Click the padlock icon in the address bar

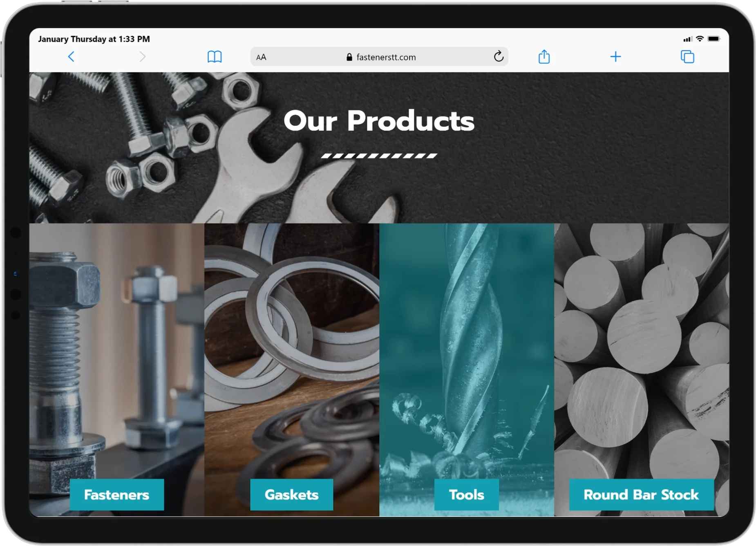point(349,57)
